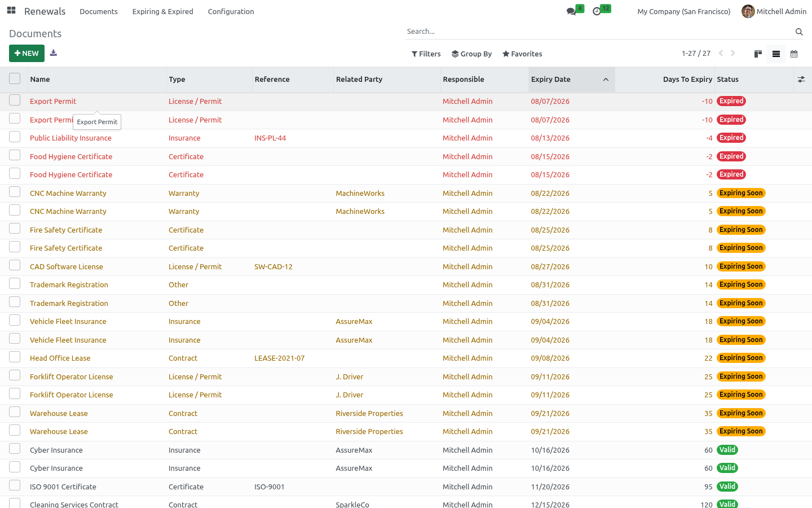Open the Configuration menu
Viewport: 812px width, 508px height.
[231, 11]
